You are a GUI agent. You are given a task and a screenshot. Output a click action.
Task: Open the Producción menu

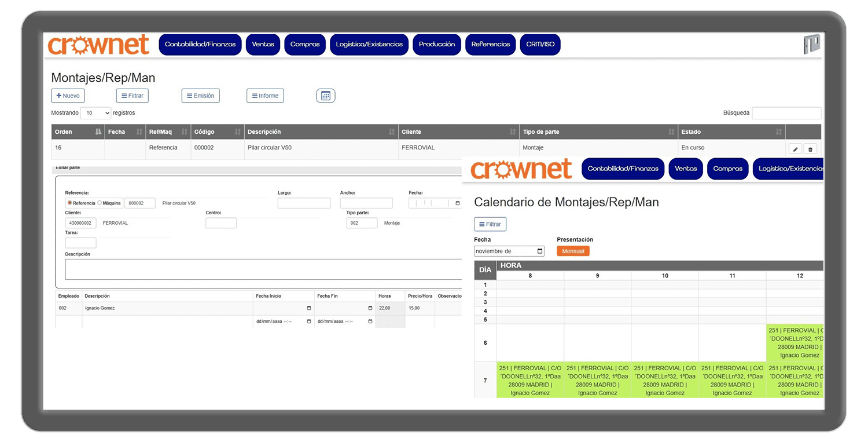[x=436, y=45]
